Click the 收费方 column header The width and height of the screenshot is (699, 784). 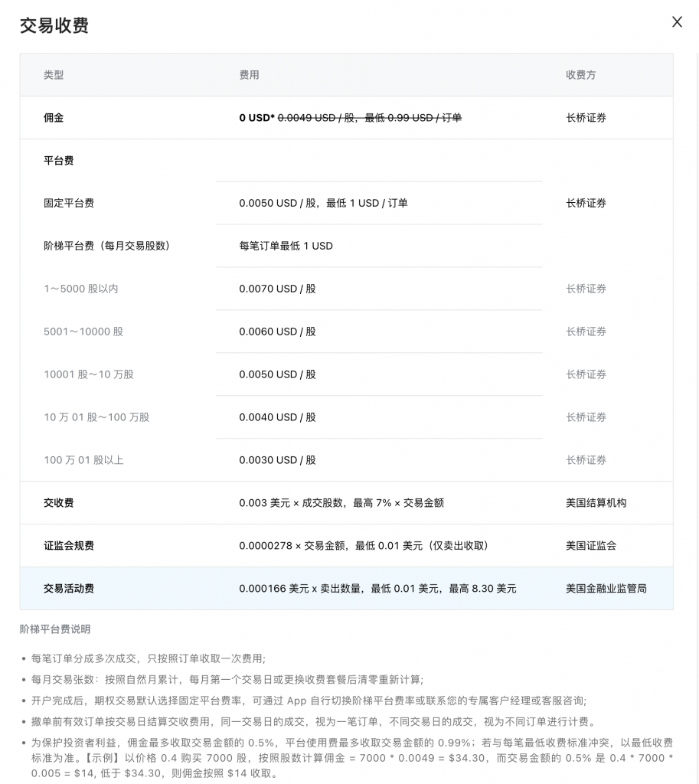[x=580, y=75]
